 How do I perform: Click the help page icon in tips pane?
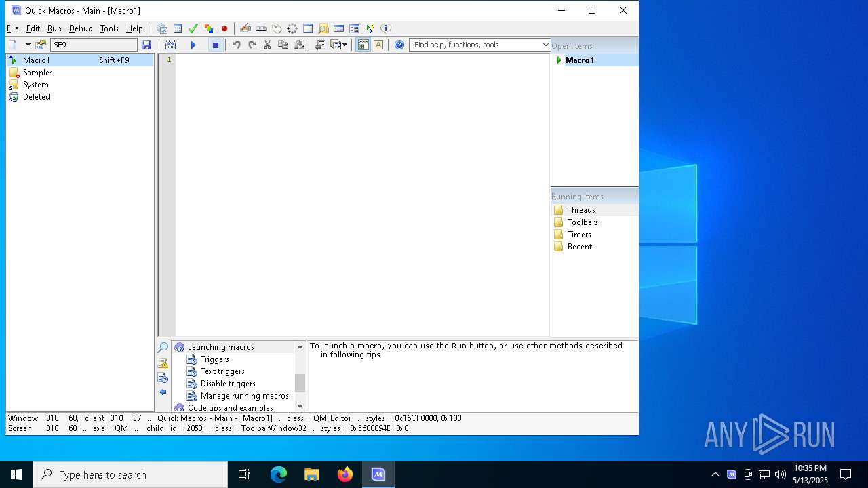pos(163,378)
